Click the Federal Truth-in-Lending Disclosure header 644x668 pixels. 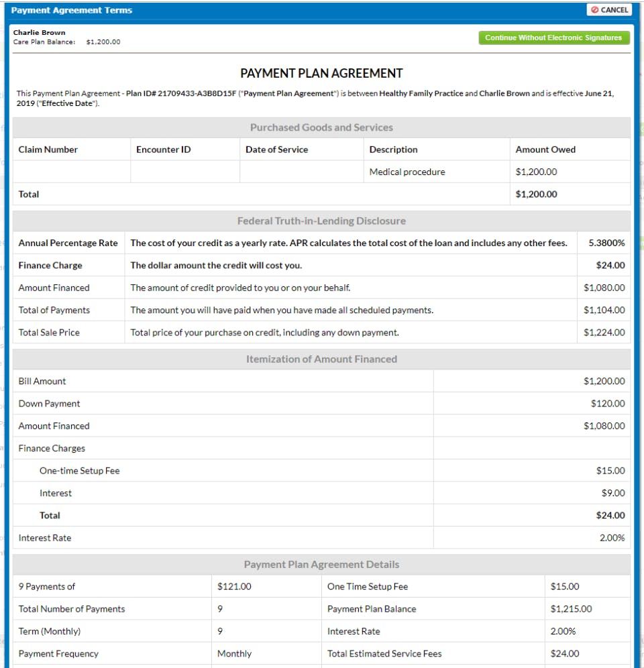pyautogui.click(x=321, y=221)
